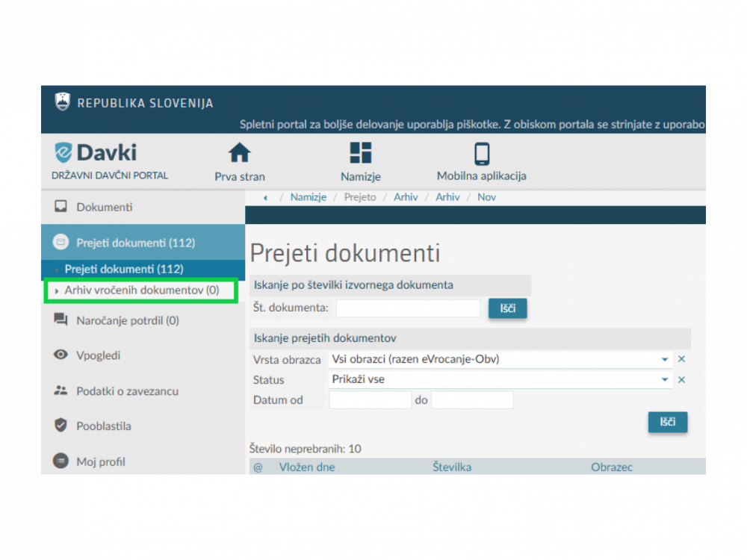
Task: Click the Nov breadcrumb link
Action: 486,197
